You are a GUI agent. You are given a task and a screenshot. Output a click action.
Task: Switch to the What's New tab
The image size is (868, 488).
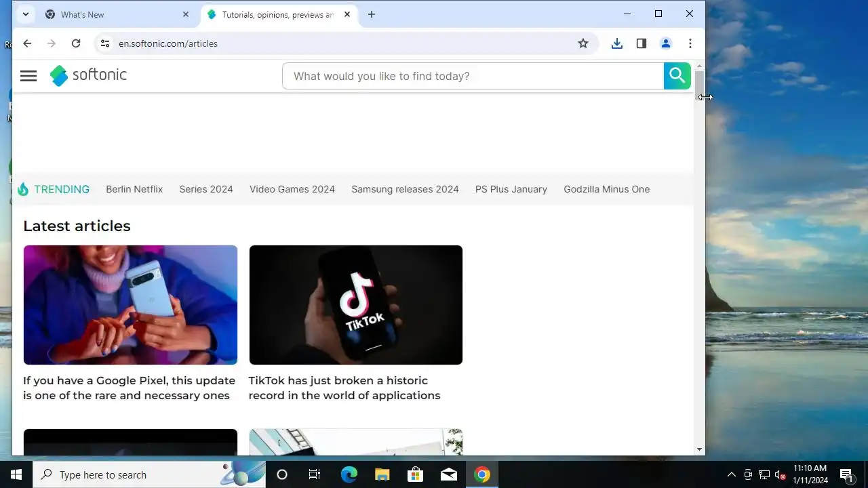pyautogui.click(x=117, y=14)
